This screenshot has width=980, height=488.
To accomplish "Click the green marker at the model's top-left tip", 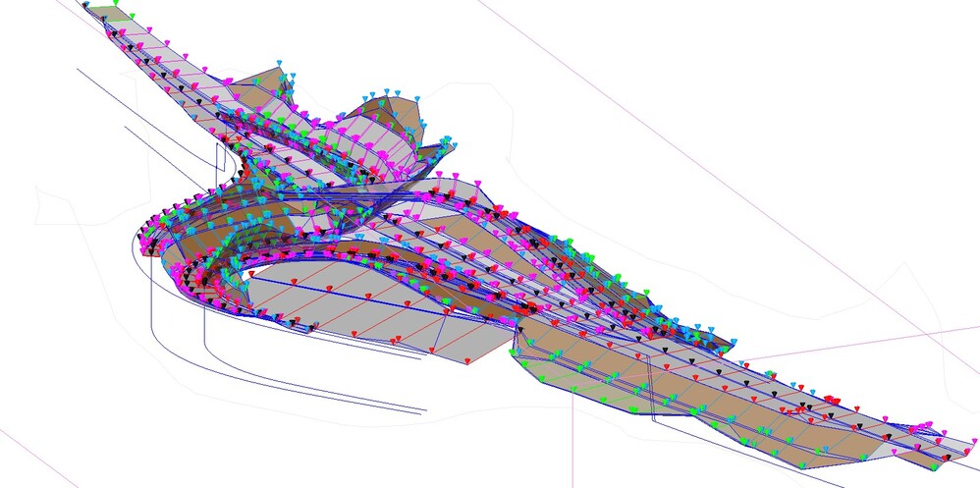I will click(118, 3).
